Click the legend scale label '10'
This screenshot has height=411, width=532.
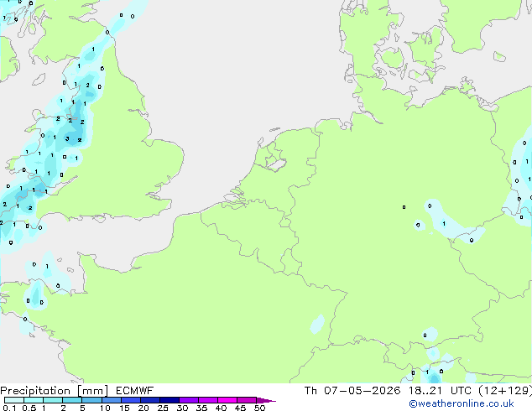pos(105,408)
